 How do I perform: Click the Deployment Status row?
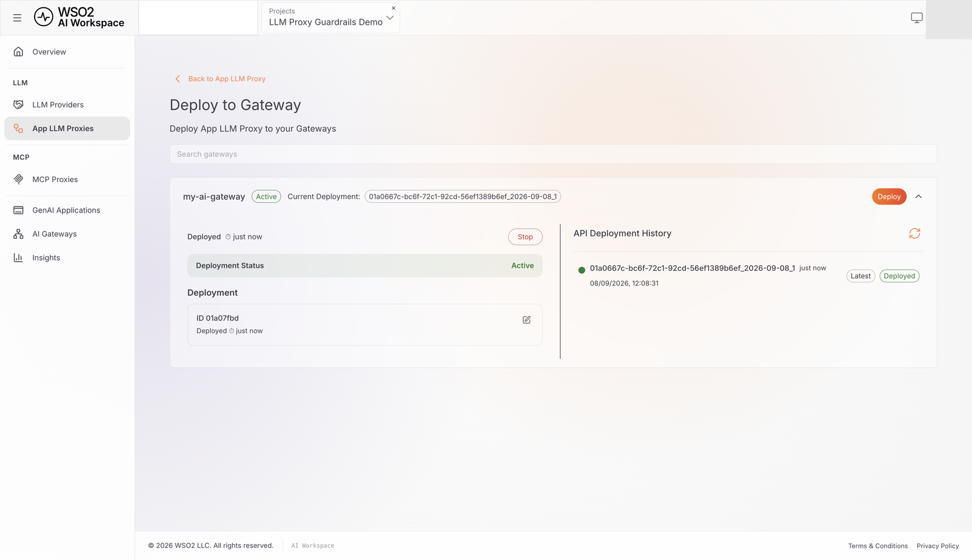364,265
